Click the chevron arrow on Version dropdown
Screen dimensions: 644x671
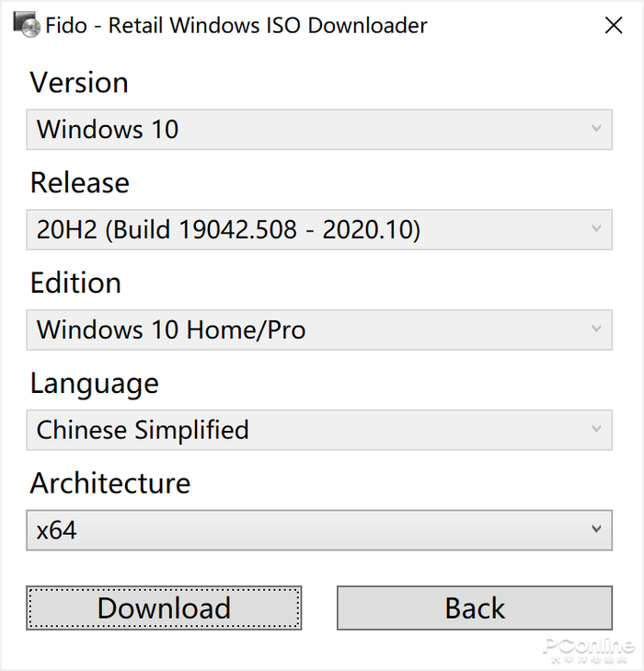[x=596, y=130]
